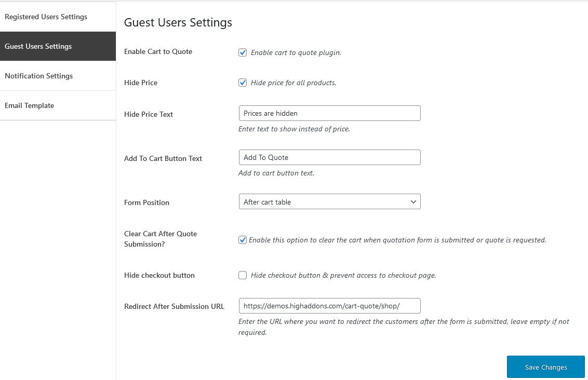Open the Email Template tab
Viewport: 588px width, 380px height.
point(58,105)
